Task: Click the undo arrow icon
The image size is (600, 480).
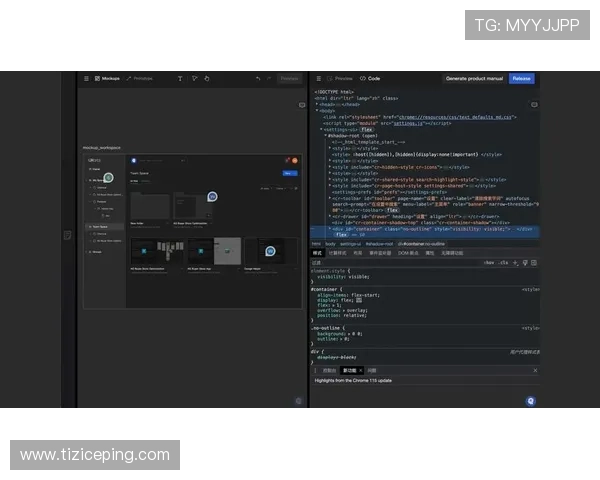Action: pyautogui.click(x=258, y=78)
